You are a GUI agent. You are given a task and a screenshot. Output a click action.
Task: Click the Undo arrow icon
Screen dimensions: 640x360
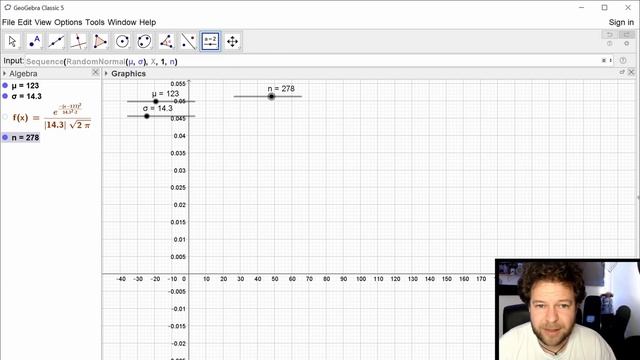click(x=609, y=35)
